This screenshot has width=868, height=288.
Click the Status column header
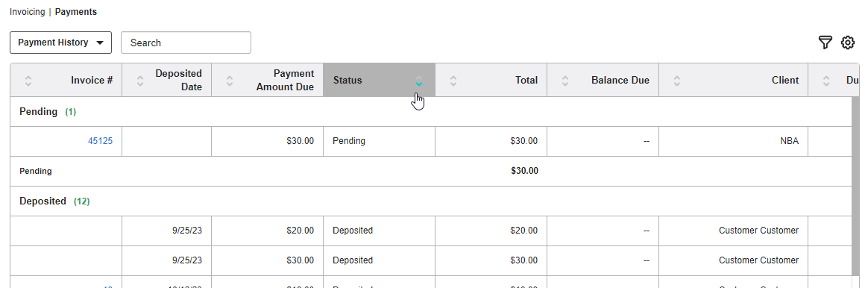(x=380, y=81)
